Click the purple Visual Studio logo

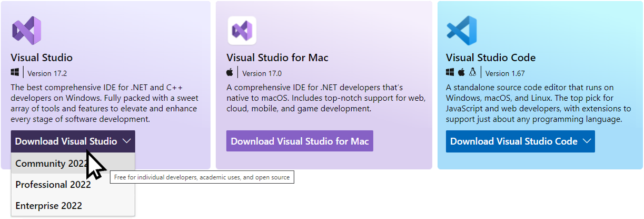coord(26,30)
